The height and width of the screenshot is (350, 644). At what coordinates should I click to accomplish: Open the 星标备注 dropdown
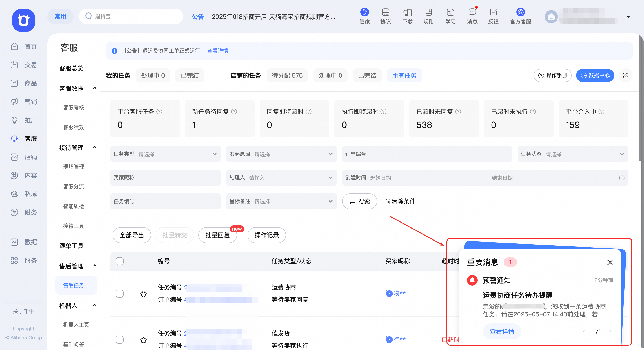click(x=281, y=201)
